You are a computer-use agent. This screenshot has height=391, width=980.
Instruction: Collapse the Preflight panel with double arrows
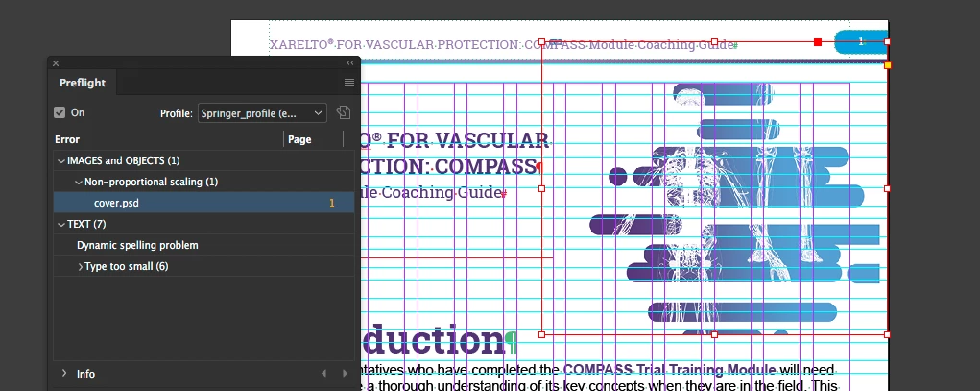(x=350, y=63)
